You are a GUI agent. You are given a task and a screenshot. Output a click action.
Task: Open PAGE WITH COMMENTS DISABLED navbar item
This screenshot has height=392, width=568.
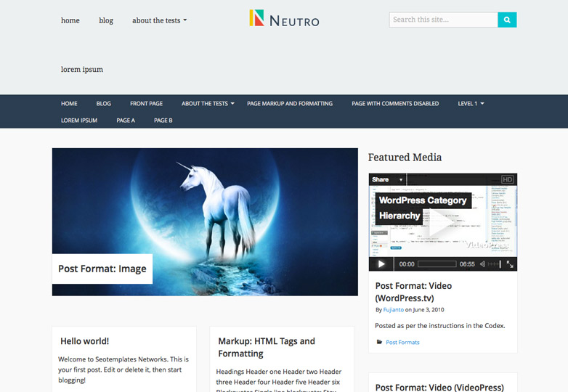(x=395, y=104)
